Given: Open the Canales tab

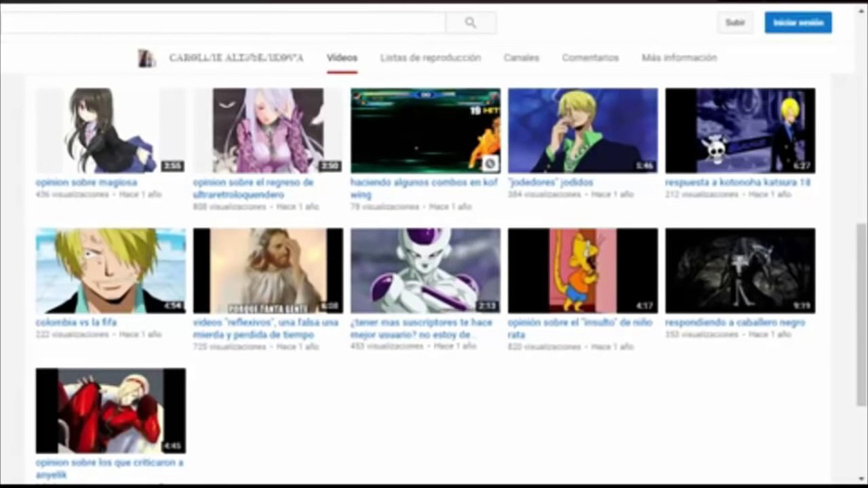Looking at the screenshot, I should coord(521,58).
